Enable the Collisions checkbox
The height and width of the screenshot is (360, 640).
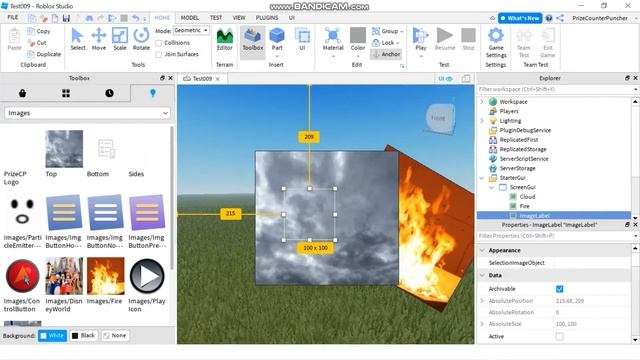[x=158, y=43]
